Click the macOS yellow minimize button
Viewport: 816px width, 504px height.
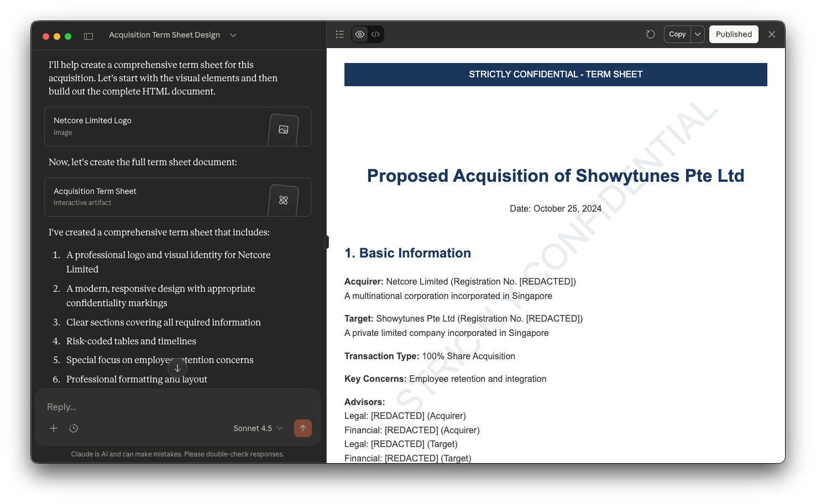(x=57, y=36)
